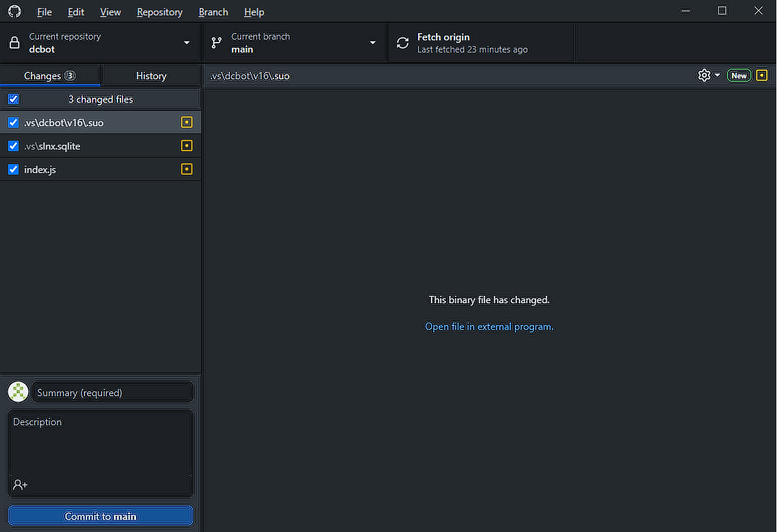Click the New badge in diff header
Viewport: 778px width, 532px height.
click(738, 75)
